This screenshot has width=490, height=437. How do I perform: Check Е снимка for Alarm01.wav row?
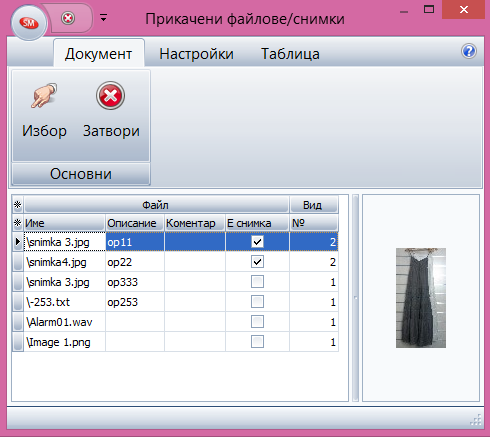click(x=257, y=322)
